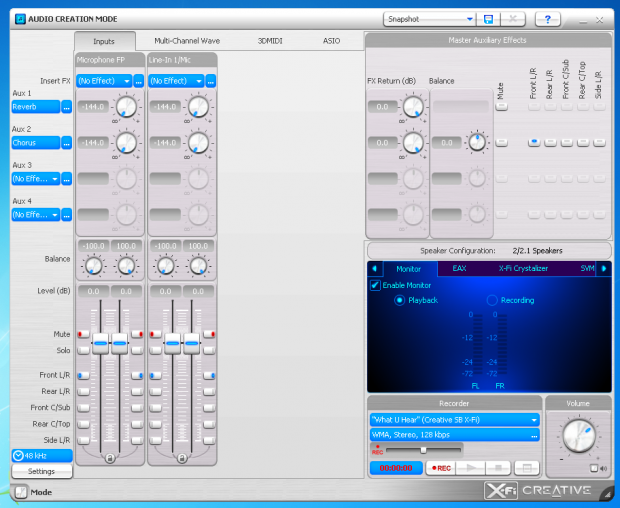Select the Playback radio button

400,300
